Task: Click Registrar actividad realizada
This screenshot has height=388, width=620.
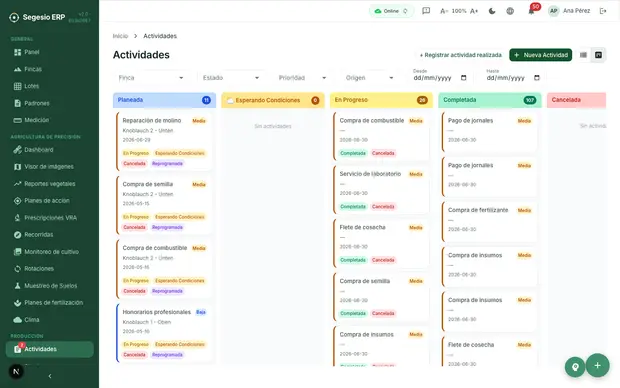Action: (461, 55)
